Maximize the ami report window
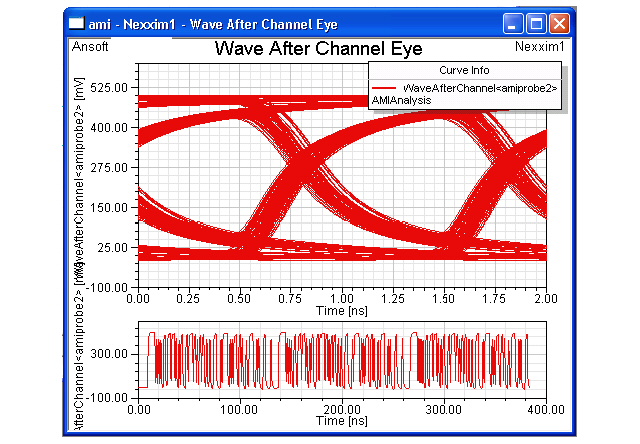 [536, 22]
